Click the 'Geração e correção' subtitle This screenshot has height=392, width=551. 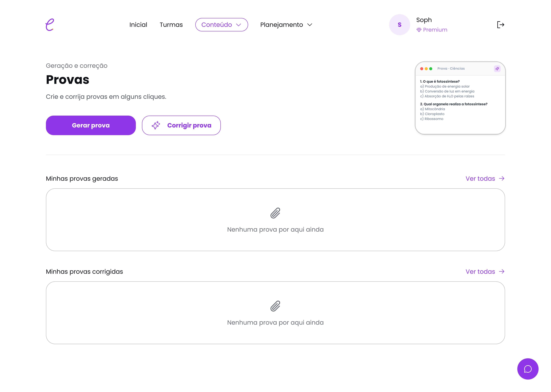(77, 66)
